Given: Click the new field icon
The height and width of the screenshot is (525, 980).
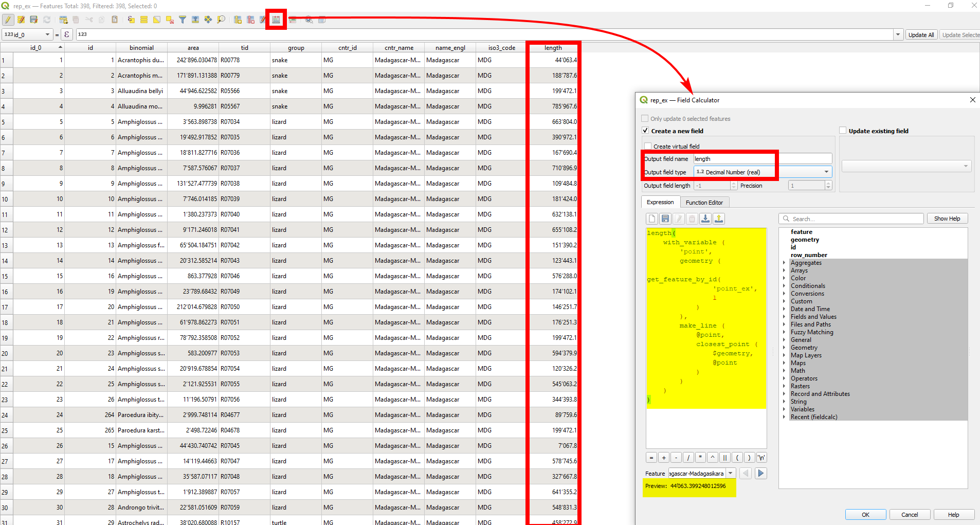Looking at the screenshot, I should 238,20.
